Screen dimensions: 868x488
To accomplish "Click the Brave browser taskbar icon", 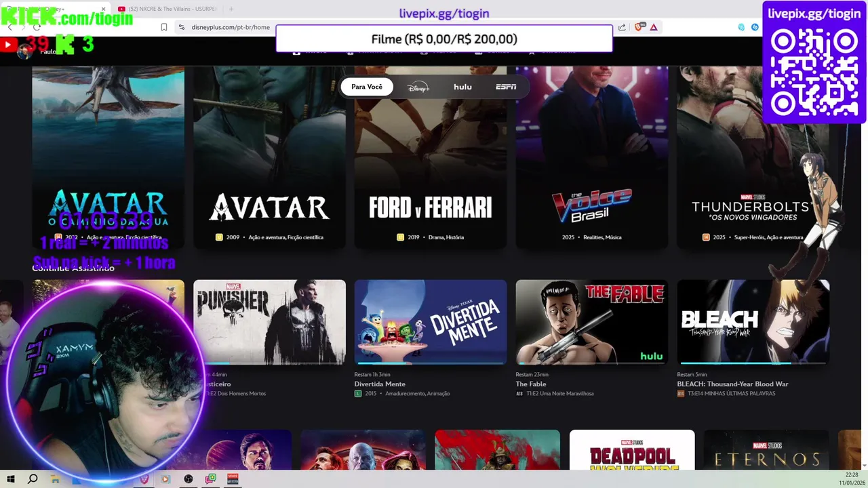I will [x=144, y=479].
